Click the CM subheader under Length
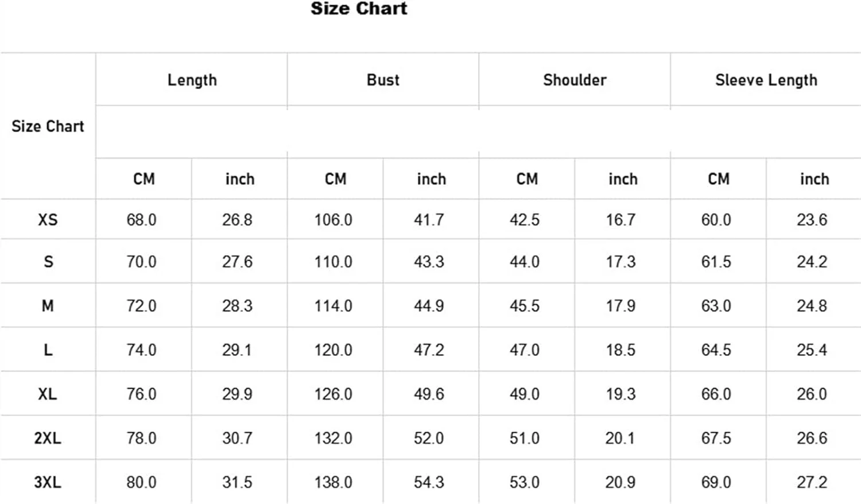 pos(144,179)
